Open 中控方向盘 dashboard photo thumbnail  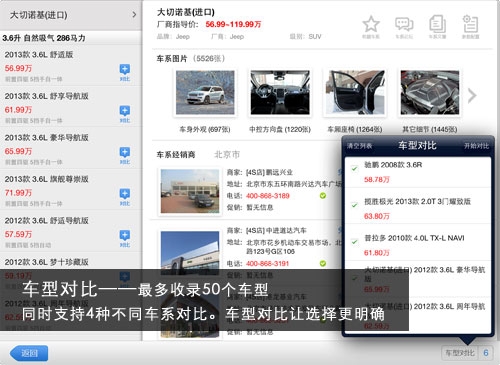click(x=280, y=93)
